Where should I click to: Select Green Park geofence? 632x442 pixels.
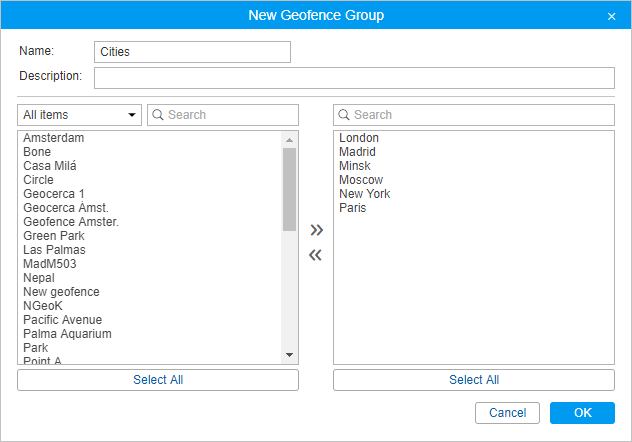coord(54,236)
